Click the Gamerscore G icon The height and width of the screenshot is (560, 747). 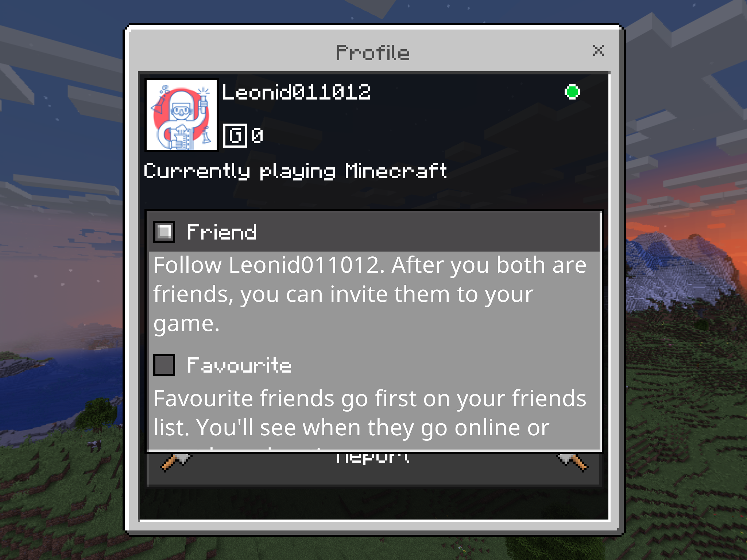click(235, 136)
